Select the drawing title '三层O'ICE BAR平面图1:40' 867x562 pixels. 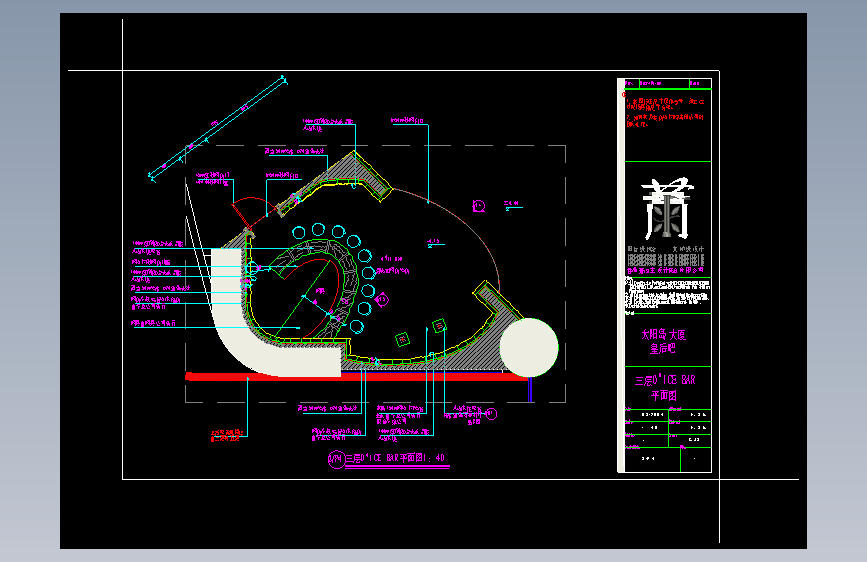(x=395, y=458)
